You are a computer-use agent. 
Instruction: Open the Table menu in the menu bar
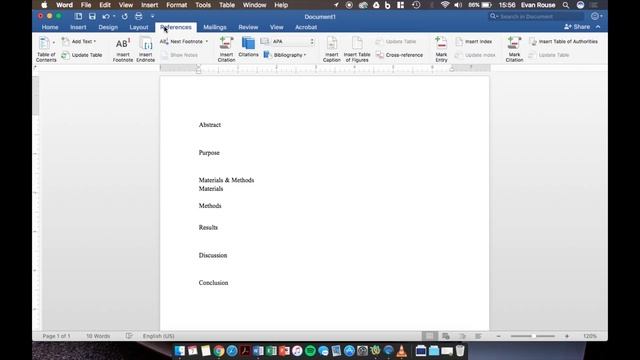(227, 5)
